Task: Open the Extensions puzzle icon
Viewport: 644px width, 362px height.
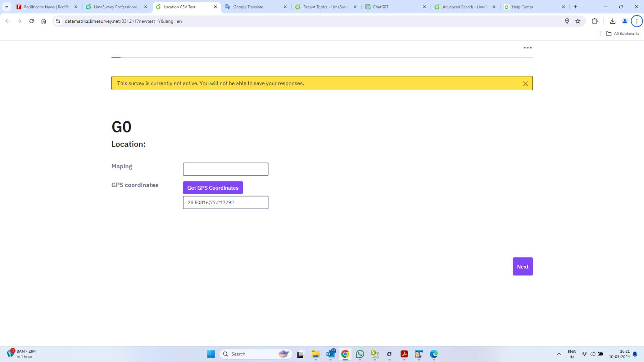Action: click(x=595, y=21)
